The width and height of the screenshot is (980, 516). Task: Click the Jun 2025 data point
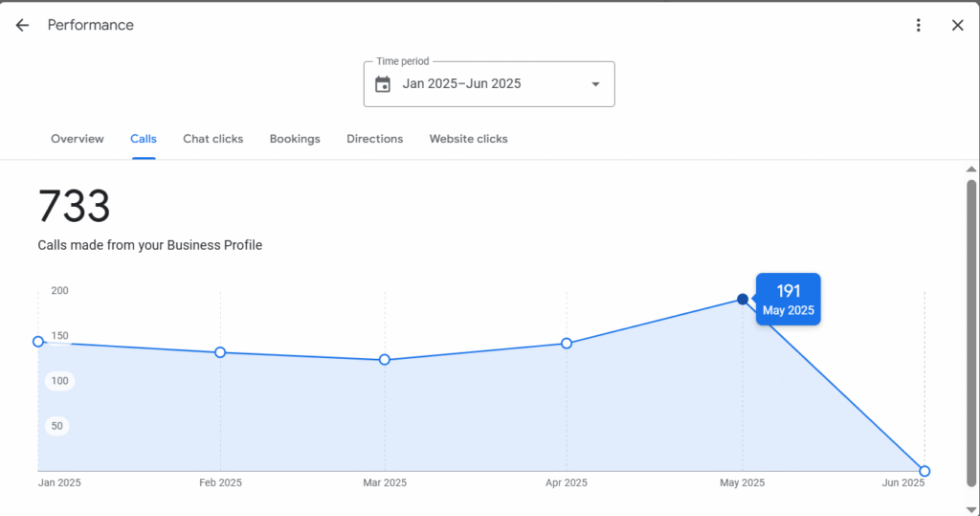click(925, 471)
